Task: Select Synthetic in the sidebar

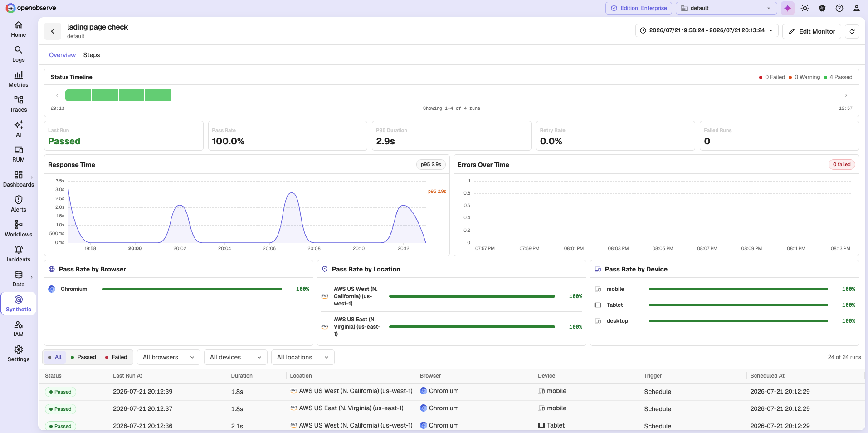Action: (19, 304)
